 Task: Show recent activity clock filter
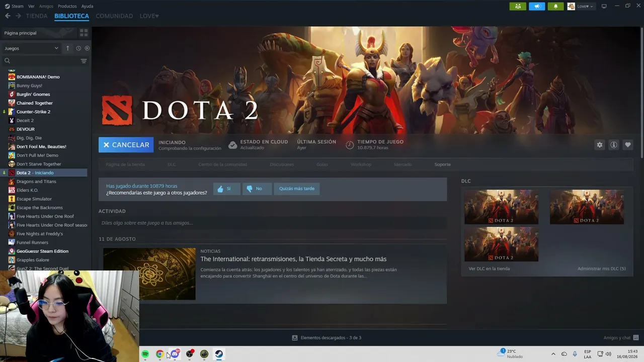pos(78,48)
